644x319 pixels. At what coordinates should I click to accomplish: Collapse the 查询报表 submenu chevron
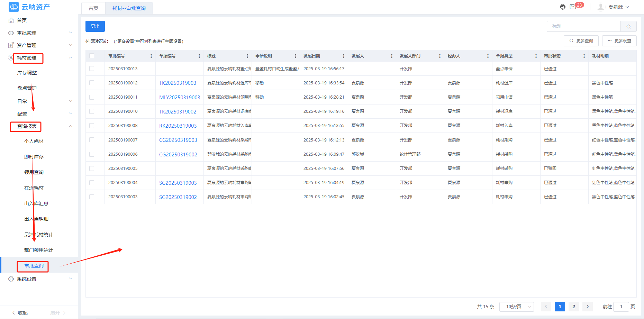point(71,126)
